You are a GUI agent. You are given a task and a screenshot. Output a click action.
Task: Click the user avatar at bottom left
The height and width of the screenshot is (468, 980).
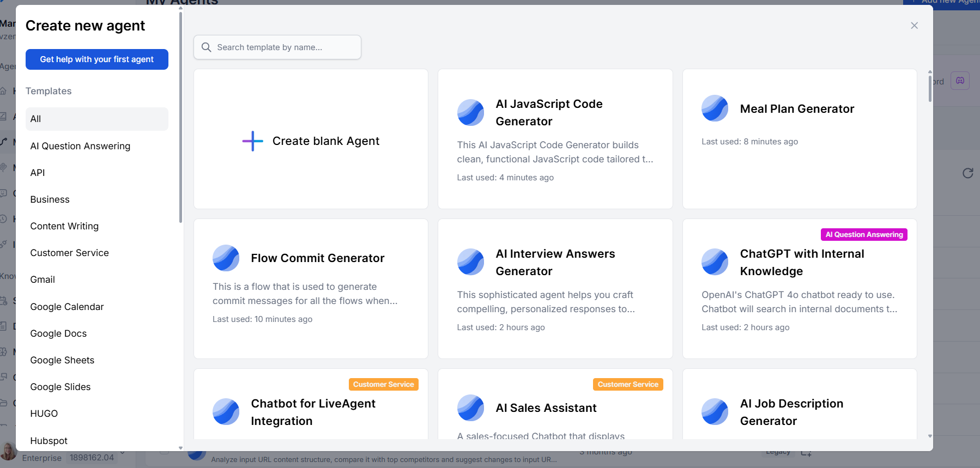(x=8, y=451)
